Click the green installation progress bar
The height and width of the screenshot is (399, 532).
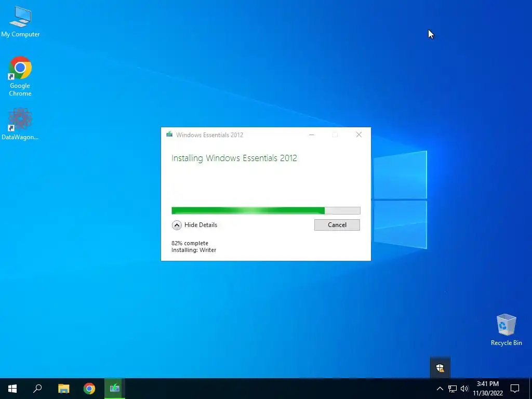[266, 211]
